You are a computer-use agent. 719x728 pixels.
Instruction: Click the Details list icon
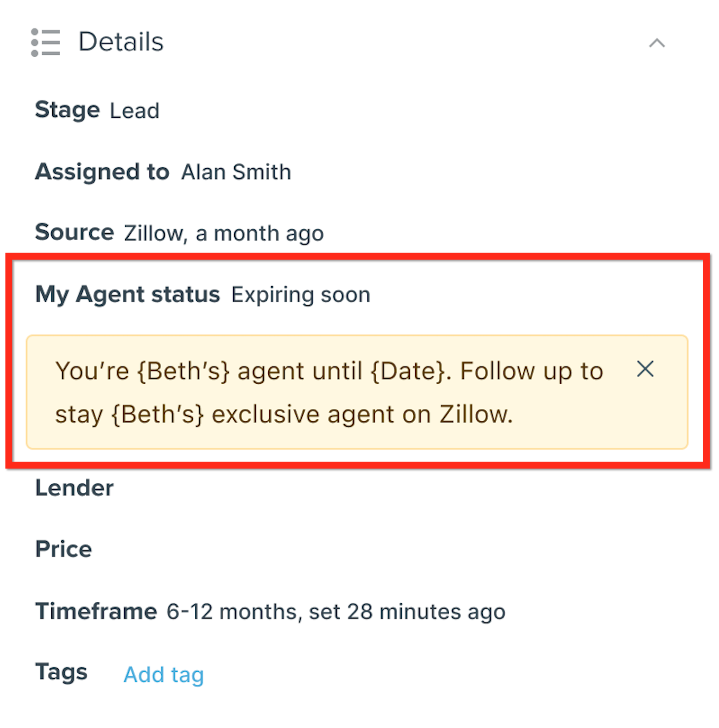click(45, 42)
